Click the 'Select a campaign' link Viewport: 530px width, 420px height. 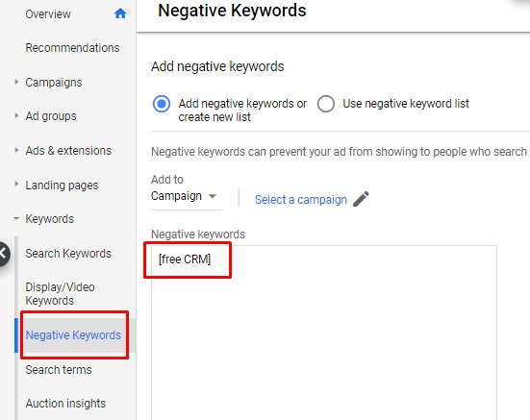301,200
